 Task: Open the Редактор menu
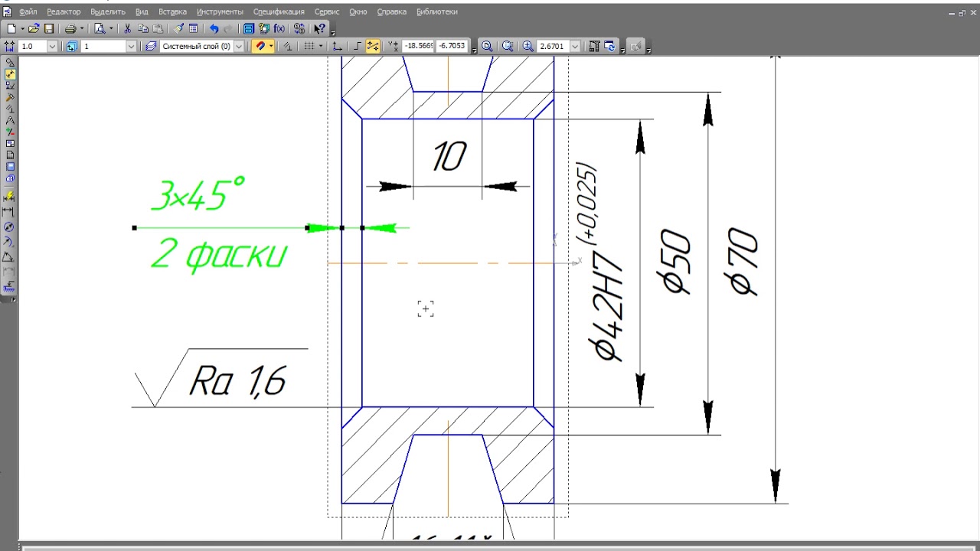64,11
